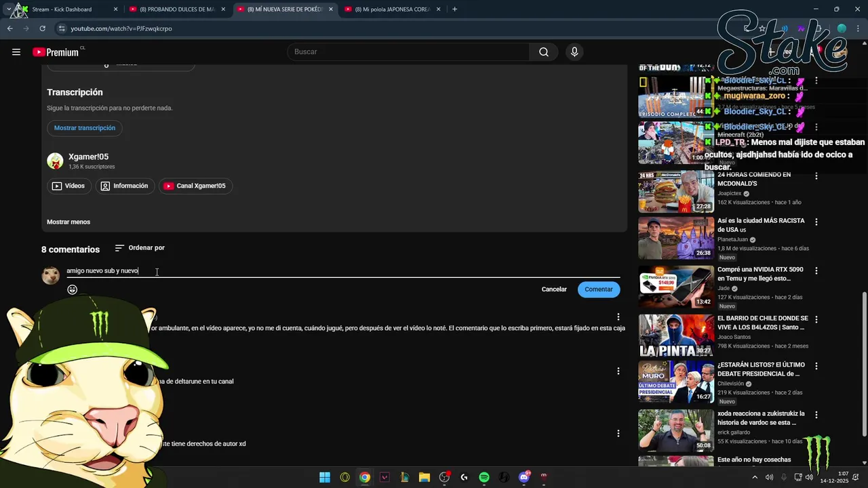Start voice search with the microphone icon
Viewport: 868px width, 488px height.
pyautogui.click(x=574, y=52)
